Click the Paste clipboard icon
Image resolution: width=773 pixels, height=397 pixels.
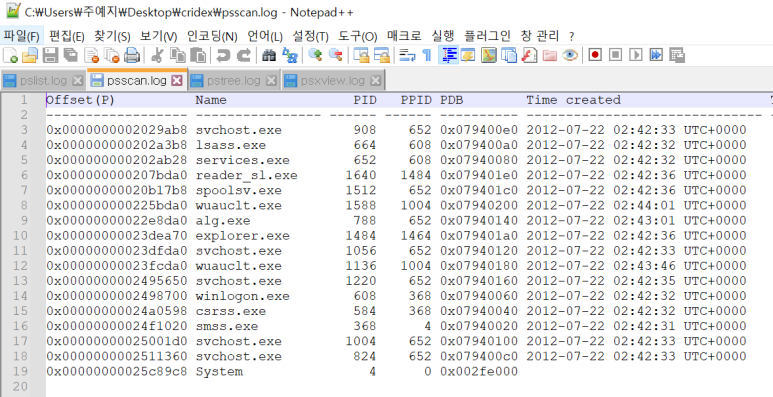(x=198, y=55)
